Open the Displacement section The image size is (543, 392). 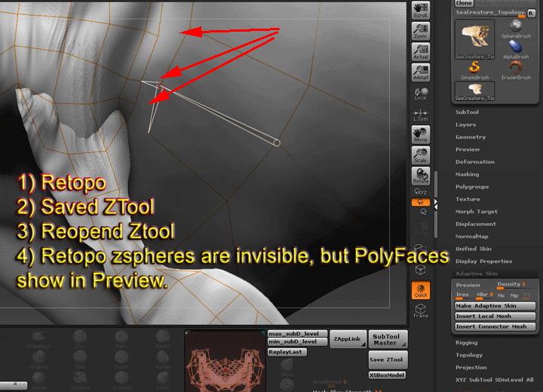pyautogui.click(x=475, y=224)
